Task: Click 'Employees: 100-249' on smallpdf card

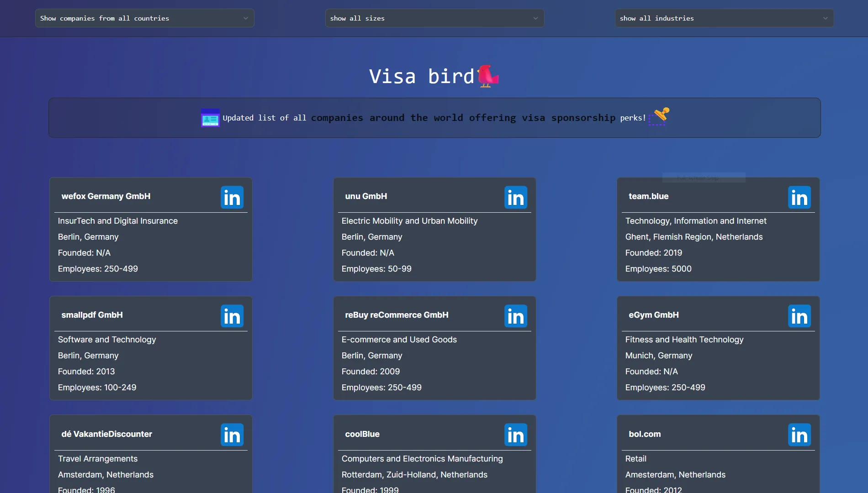Action: point(97,388)
